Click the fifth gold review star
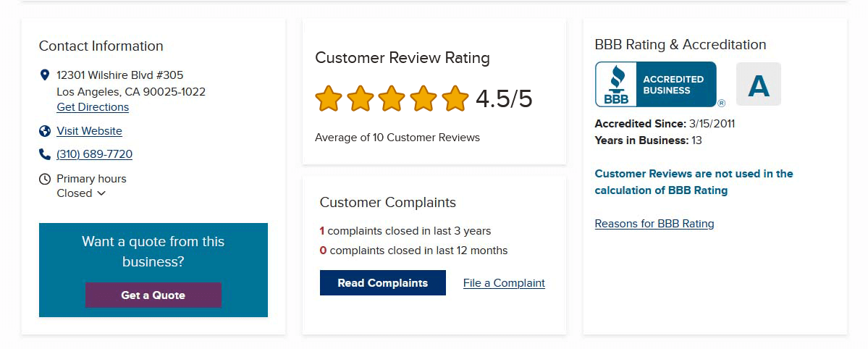 pyautogui.click(x=455, y=98)
